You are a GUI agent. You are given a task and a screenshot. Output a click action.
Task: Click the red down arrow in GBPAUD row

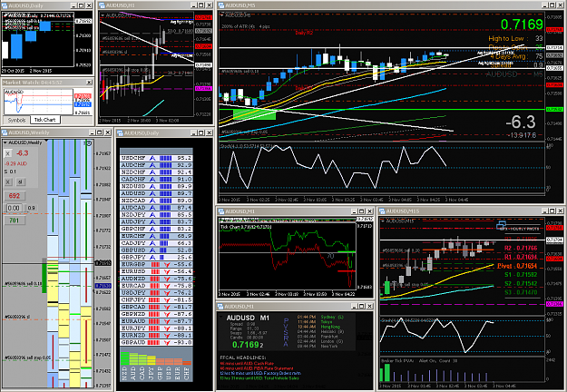click(x=167, y=342)
